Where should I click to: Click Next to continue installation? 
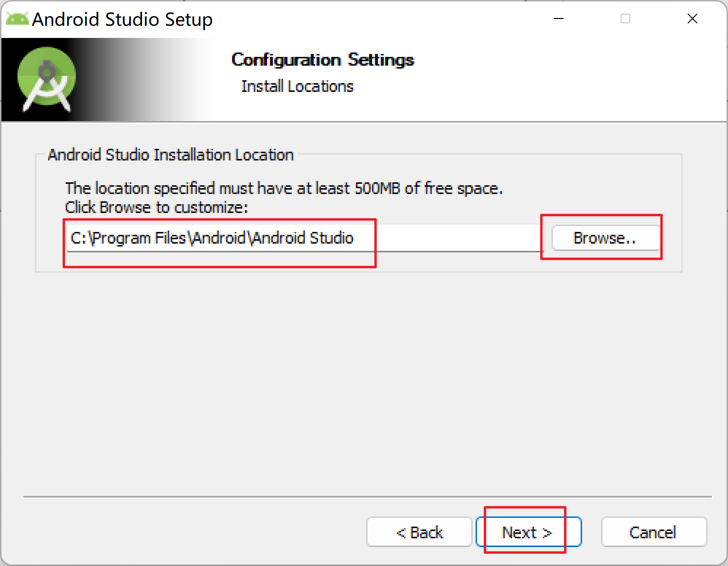(x=527, y=532)
